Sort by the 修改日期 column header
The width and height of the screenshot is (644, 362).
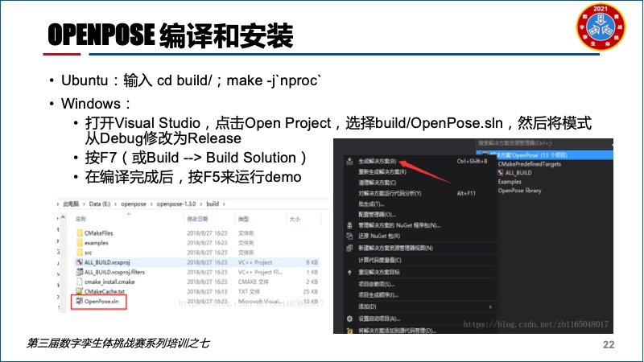[197, 219]
